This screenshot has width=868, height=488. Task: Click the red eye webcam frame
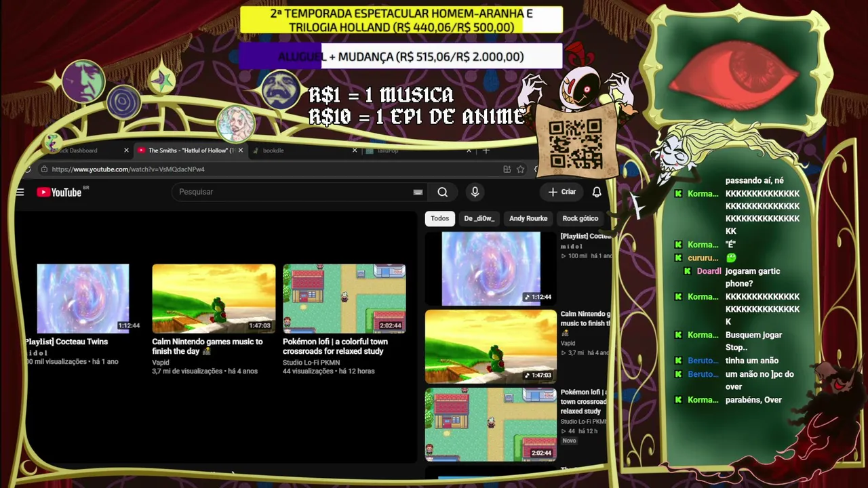tap(734, 76)
